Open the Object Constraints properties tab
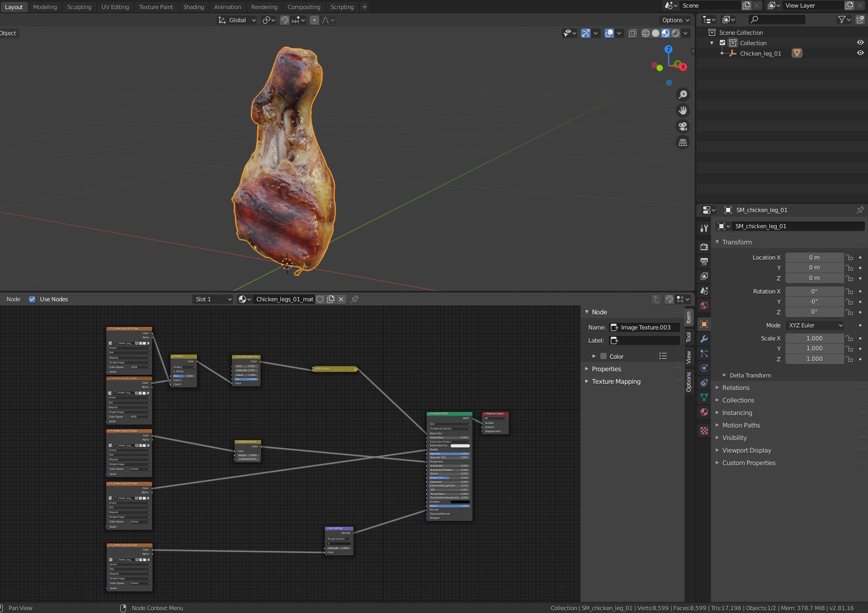 coord(704,383)
